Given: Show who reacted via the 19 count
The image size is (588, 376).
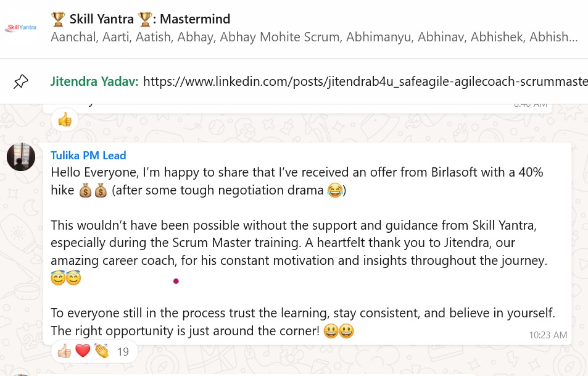Looking at the screenshot, I should 122,352.
